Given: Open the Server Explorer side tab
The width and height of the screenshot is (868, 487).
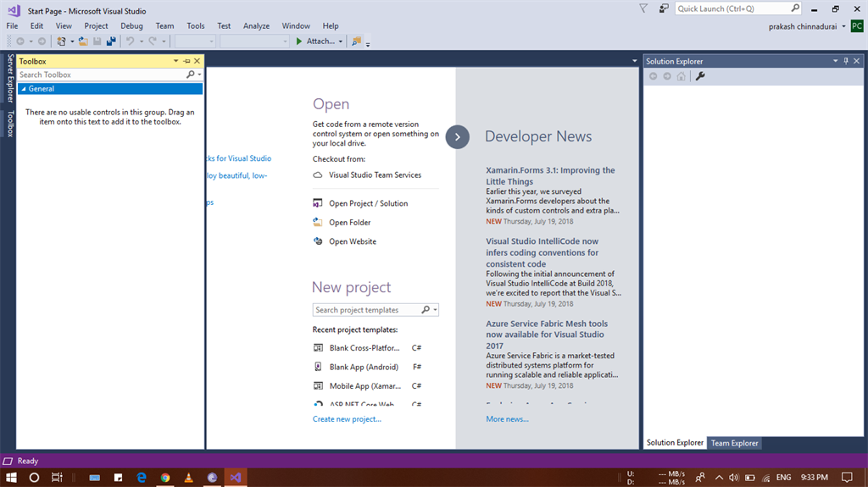Looking at the screenshot, I should point(10,78).
